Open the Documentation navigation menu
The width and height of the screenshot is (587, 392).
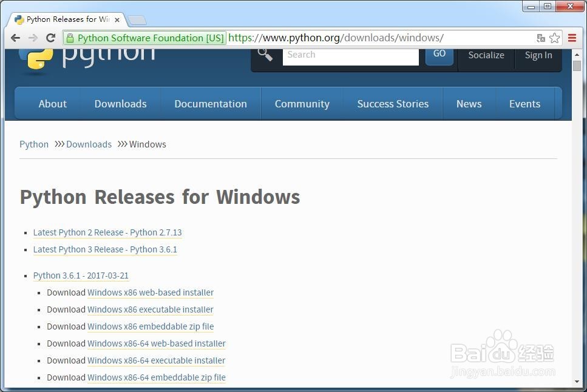pyautogui.click(x=211, y=104)
